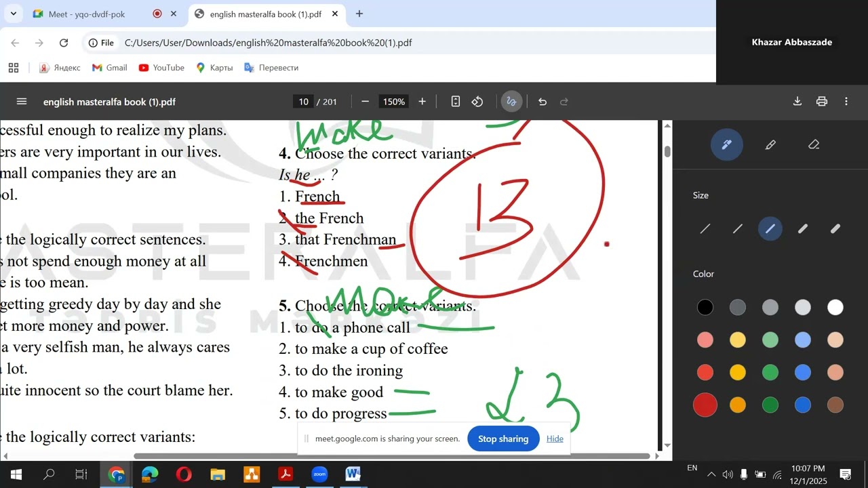The width and height of the screenshot is (868, 488).
Task: Choose the thickest pen size
Action: [x=835, y=229]
